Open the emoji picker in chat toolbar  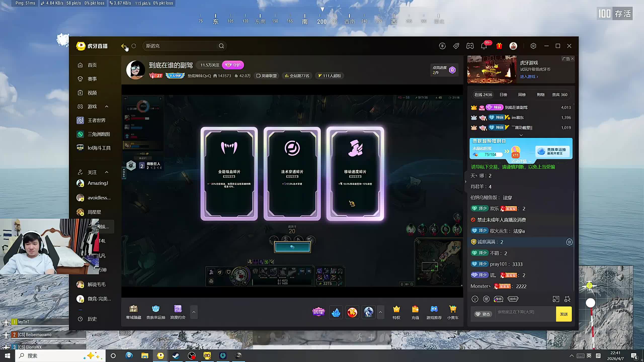coord(475,299)
